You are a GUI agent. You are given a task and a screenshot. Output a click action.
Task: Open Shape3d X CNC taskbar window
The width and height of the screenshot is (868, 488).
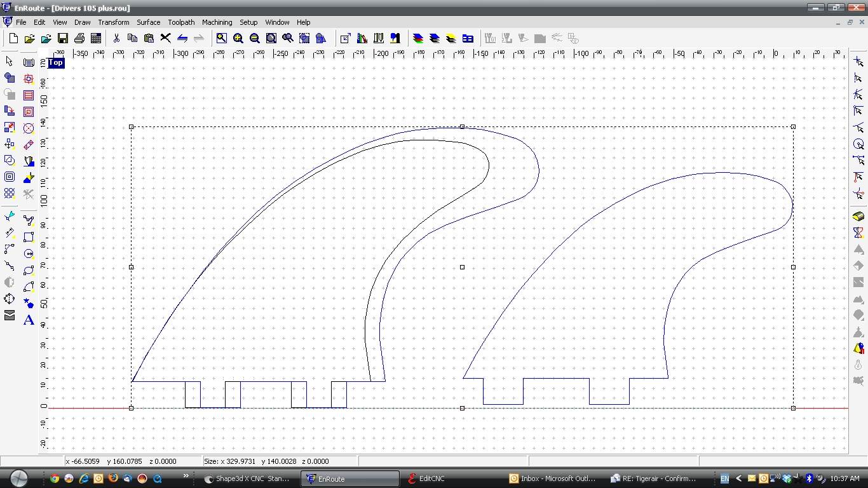click(x=247, y=478)
